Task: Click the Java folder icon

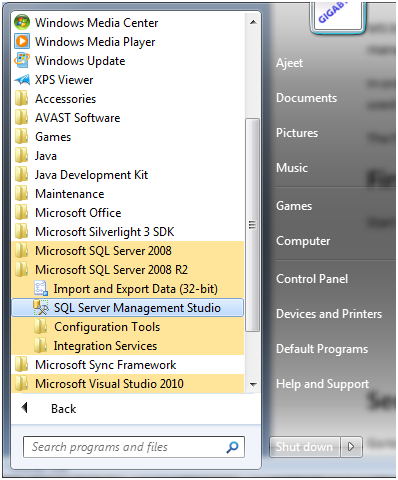Action: pos(22,156)
